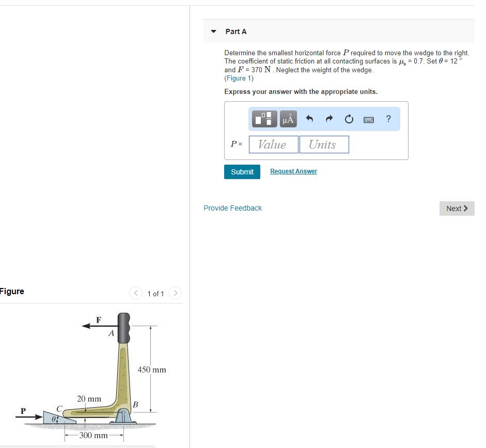Screen dimensions: 486x448
Task: Redo the answer edit
Action: point(329,119)
